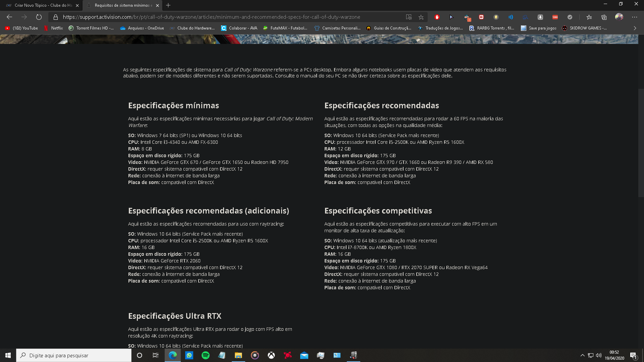This screenshot has height=362, width=644.
Task: Open RARBG Torrents bookmark
Action: (x=492, y=28)
